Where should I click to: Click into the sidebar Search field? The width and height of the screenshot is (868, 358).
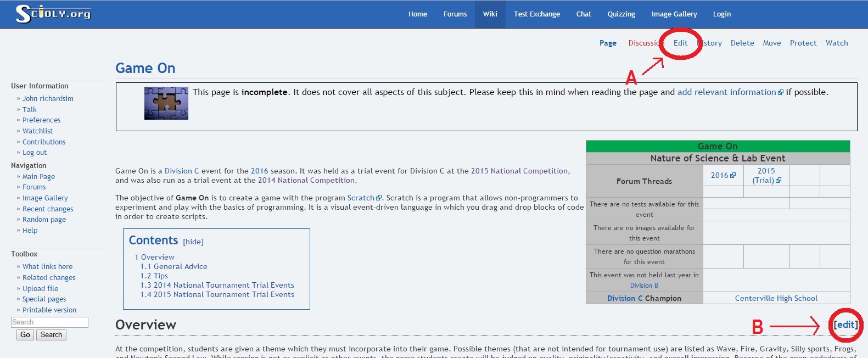point(49,322)
